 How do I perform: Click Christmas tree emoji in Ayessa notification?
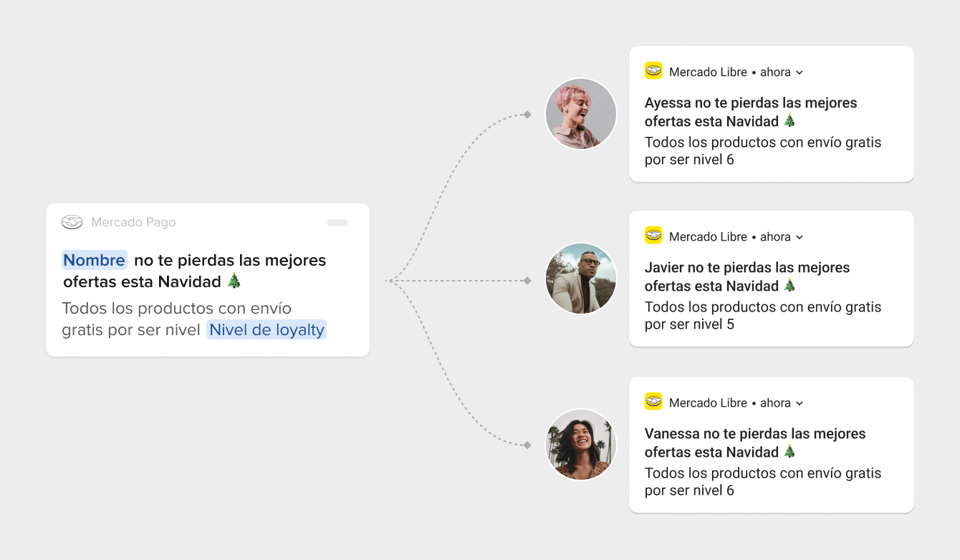click(789, 120)
